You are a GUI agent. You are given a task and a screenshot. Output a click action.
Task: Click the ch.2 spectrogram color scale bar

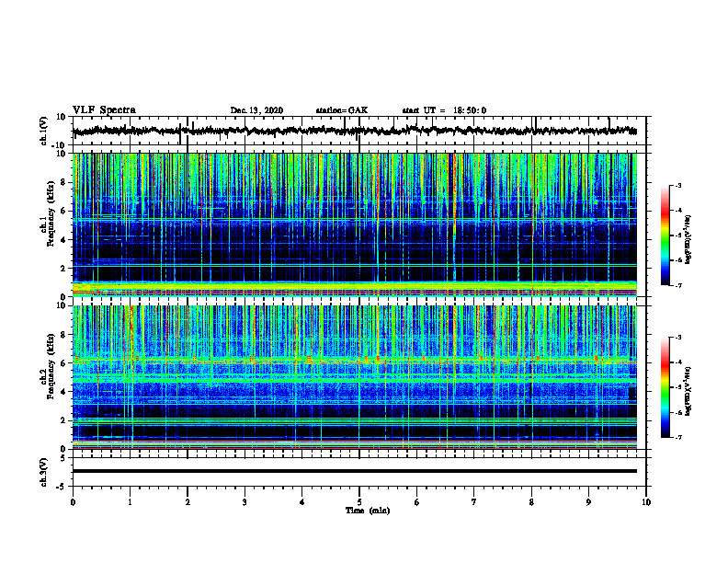[x=665, y=387]
